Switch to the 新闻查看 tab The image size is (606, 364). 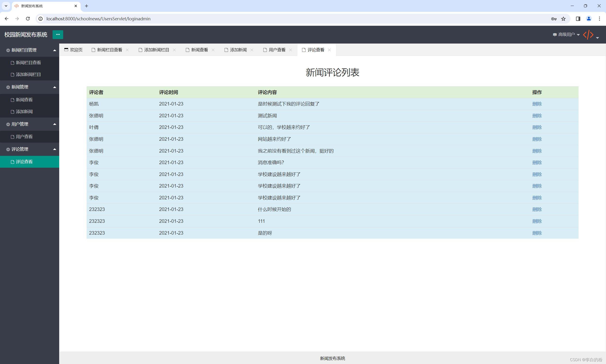(199, 50)
